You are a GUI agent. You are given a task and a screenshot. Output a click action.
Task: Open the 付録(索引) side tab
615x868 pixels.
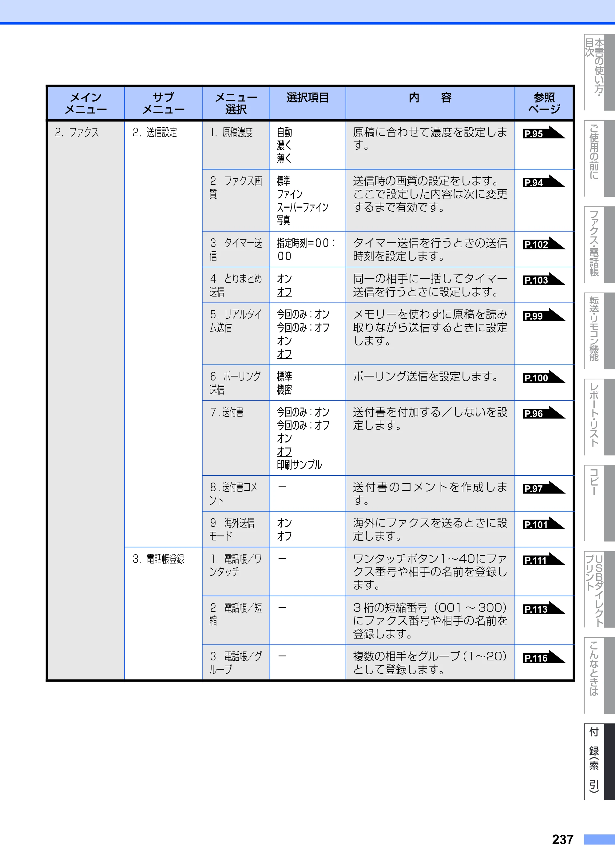pyautogui.click(x=599, y=761)
